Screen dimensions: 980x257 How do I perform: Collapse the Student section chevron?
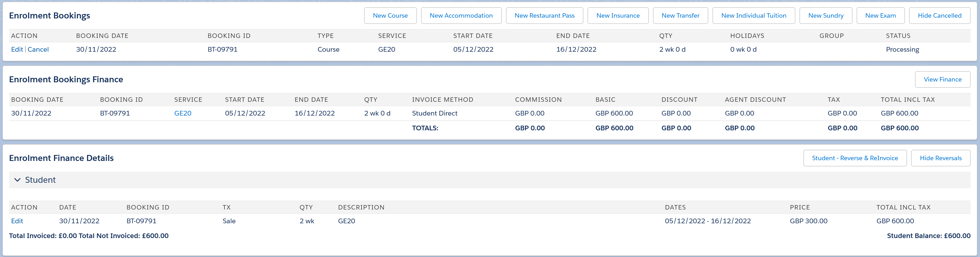pyautogui.click(x=17, y=180)
